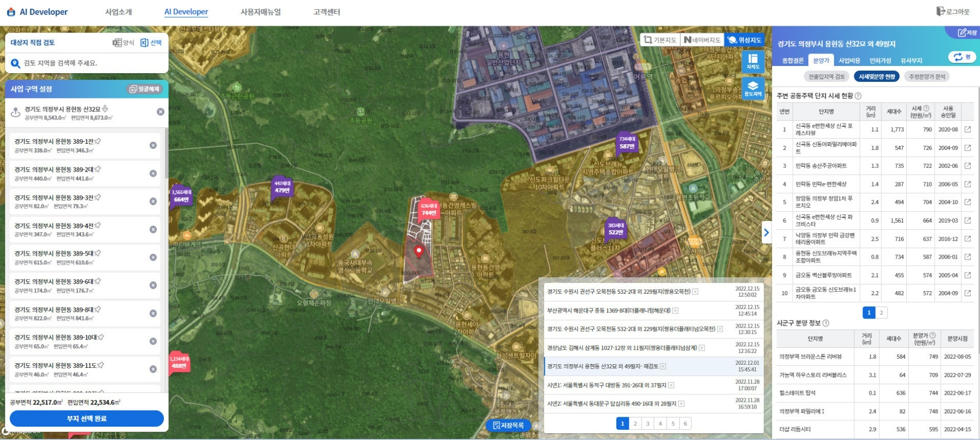Select the 추정분양가 분석 pill
The width and height of the screenshot is (980, 440).
pos(927,77)
